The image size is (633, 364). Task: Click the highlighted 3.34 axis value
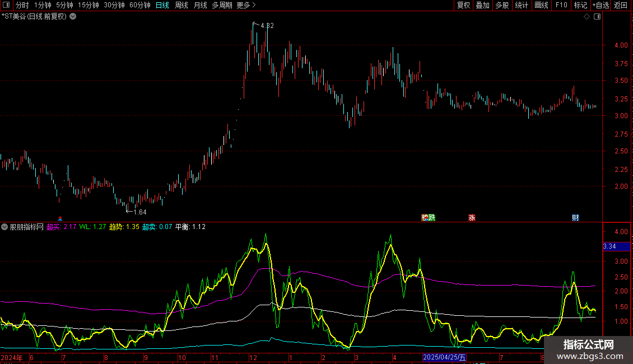tap(616, 246)
